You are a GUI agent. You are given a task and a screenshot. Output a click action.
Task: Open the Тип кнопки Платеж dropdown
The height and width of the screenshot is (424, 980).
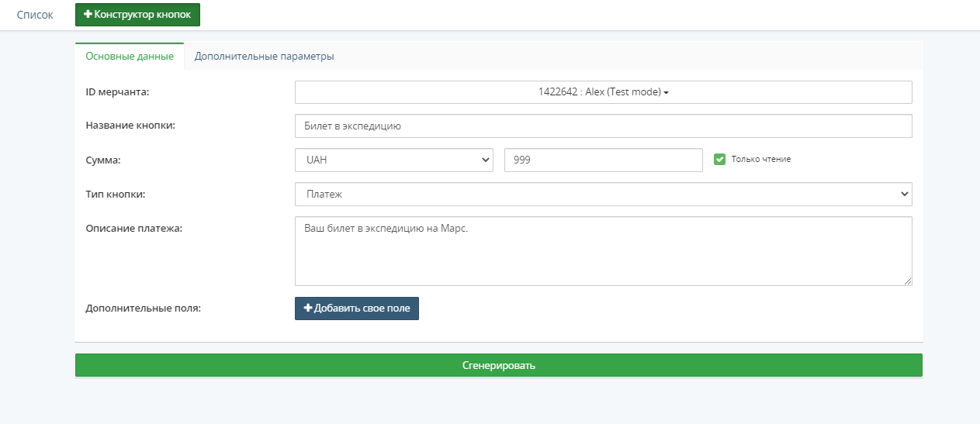(x=603, y=195)
